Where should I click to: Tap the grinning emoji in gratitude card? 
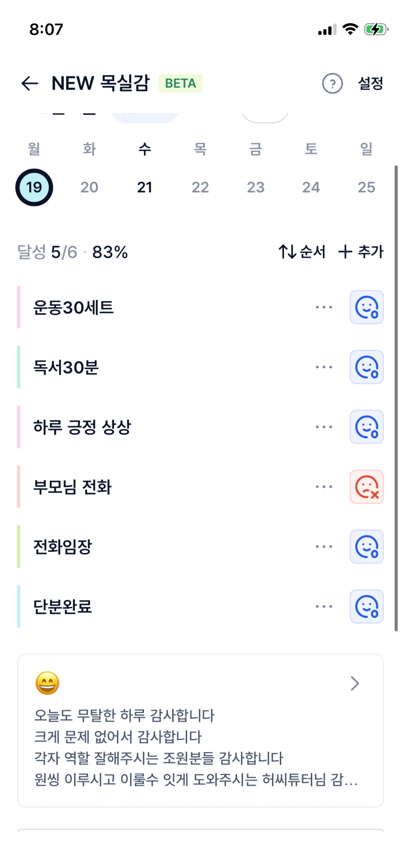[x=48, y=683]
